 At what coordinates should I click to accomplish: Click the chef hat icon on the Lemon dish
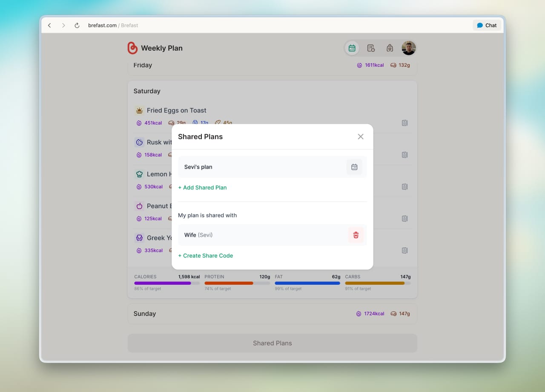click(x=139, y=174)
